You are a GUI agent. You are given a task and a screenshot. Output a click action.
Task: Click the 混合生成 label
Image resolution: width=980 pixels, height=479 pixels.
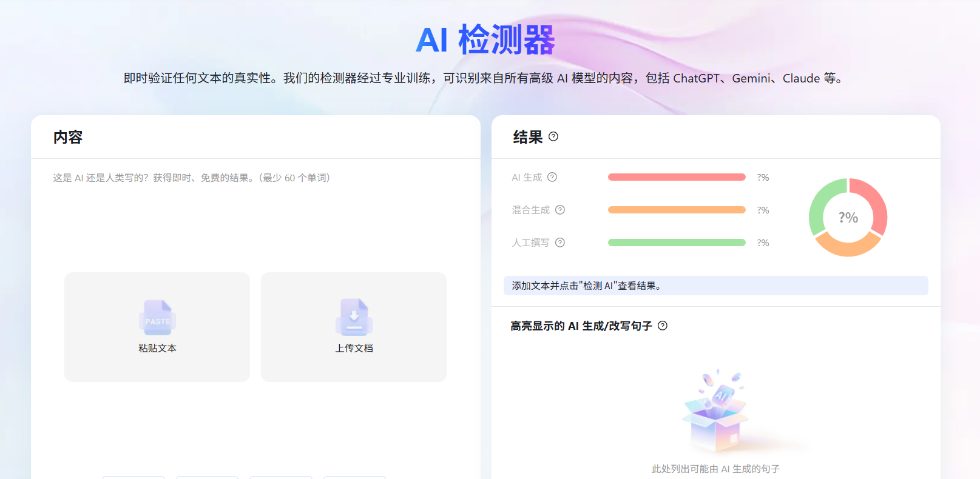[531, 210]
